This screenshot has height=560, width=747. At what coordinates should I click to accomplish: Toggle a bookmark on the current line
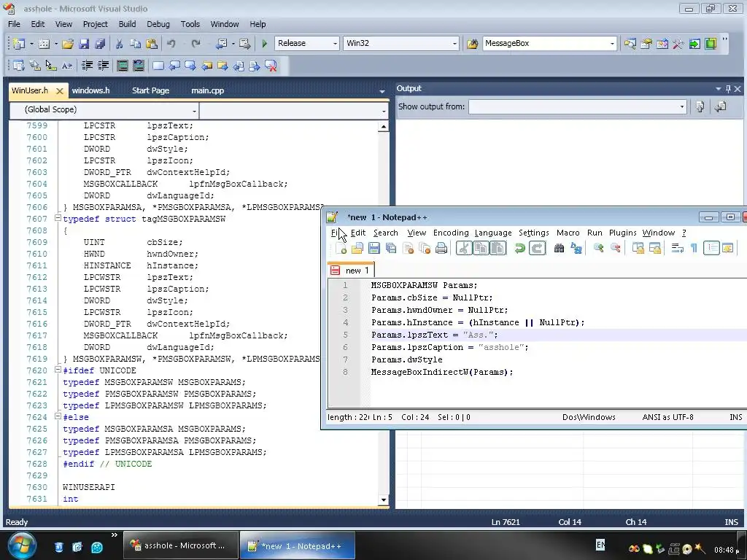coord(158,66)
